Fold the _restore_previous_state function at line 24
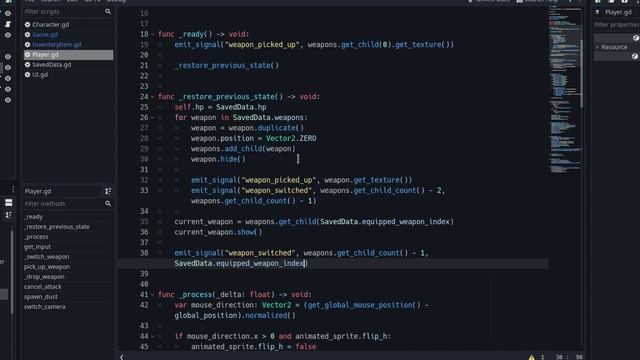 point(153,97)
